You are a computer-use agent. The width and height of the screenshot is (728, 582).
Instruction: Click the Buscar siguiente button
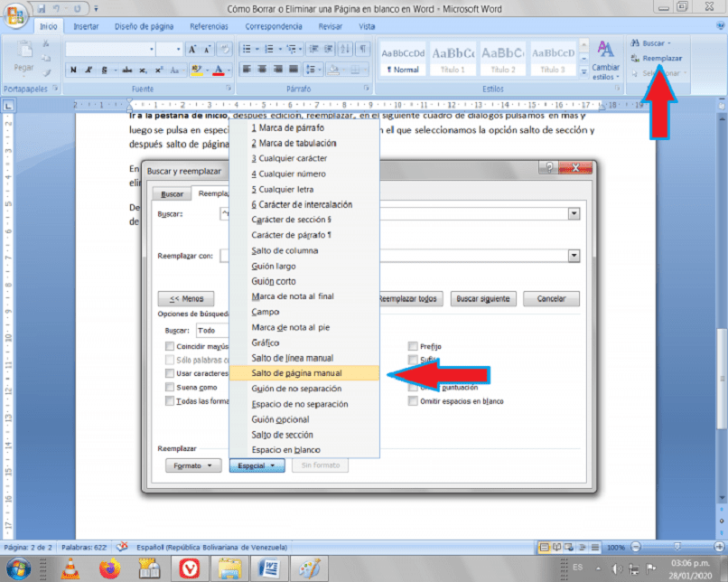click(x=483, y=298)
